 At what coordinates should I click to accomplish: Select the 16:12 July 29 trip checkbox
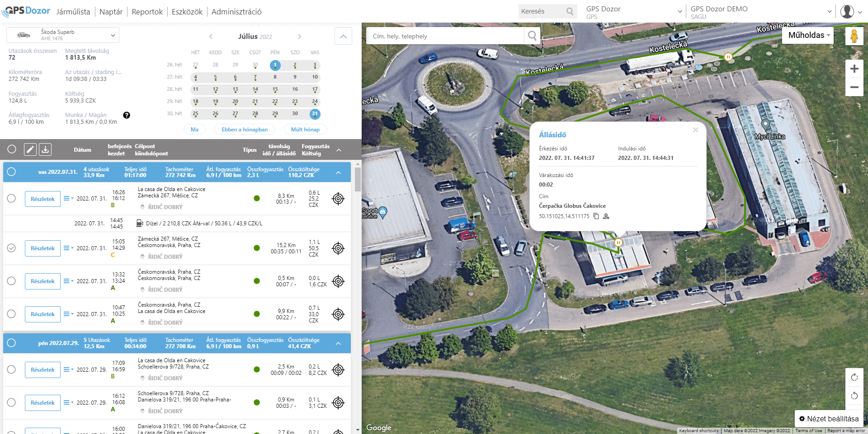click(x=11, y=402)
